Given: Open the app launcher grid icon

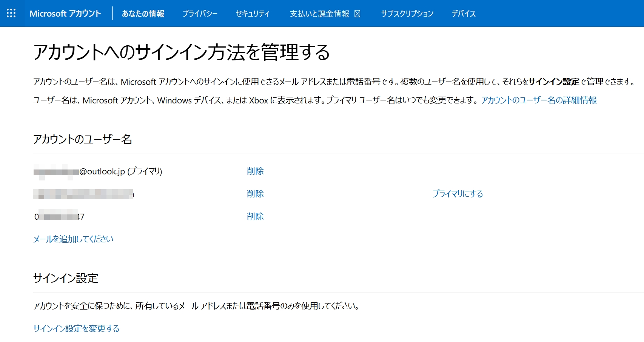Looking at the screenshot, I should [x=11, y=13].
